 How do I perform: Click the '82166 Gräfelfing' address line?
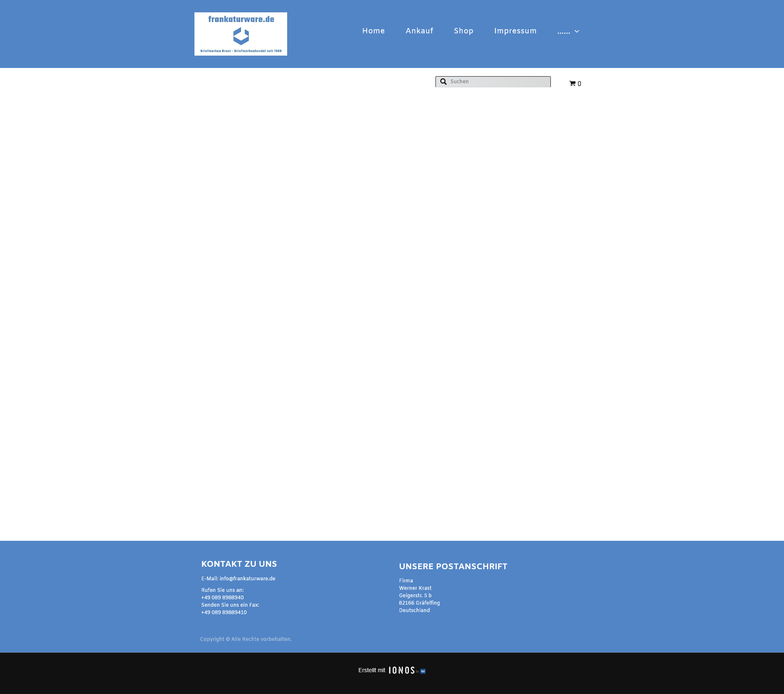click(419, 603)
